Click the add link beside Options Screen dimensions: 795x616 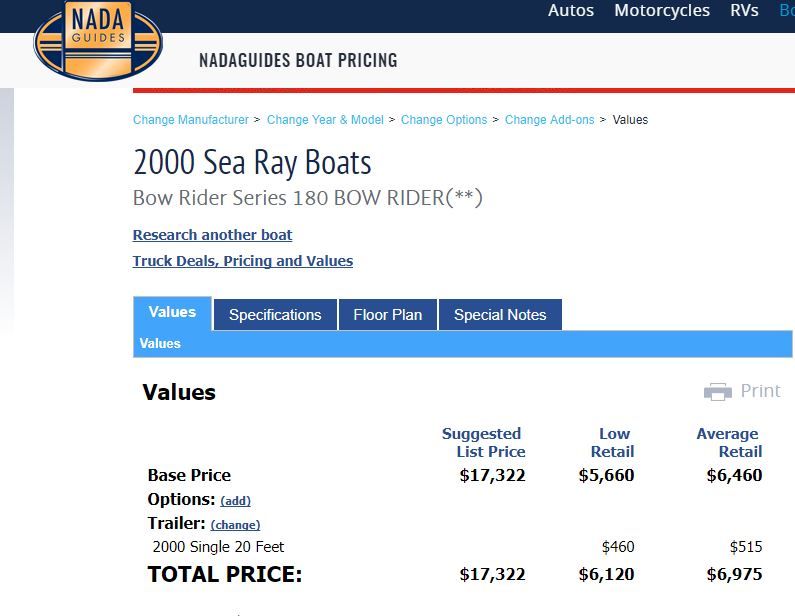[236, 501]
